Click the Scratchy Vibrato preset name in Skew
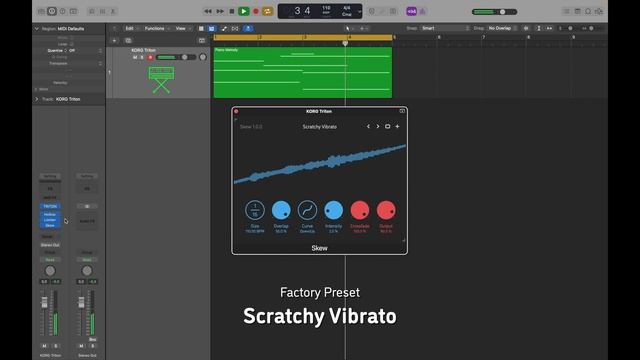Viewport: 640px width, 360px height. tap(320, 127)
